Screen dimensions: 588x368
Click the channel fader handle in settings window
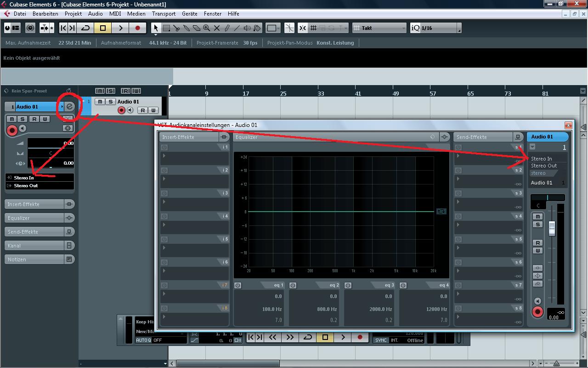coord(552,228)
